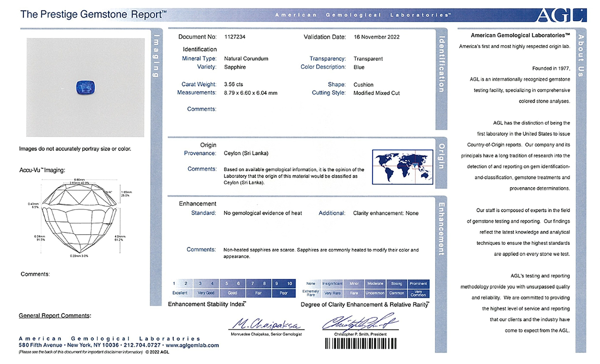Click the document number 1127234
600x364 pixels.
click(235, 37)
